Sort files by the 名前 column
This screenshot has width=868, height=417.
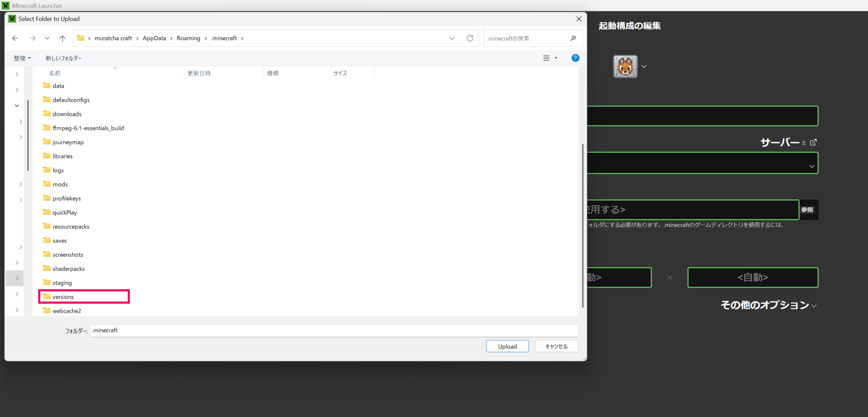coord(55,73)
